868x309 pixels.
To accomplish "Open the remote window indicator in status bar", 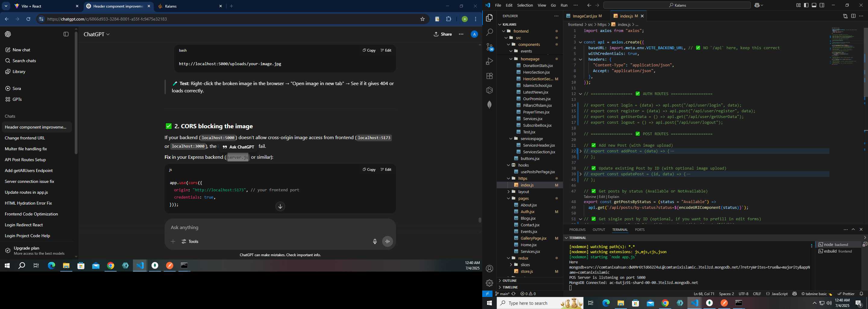I will coord(487,294).
